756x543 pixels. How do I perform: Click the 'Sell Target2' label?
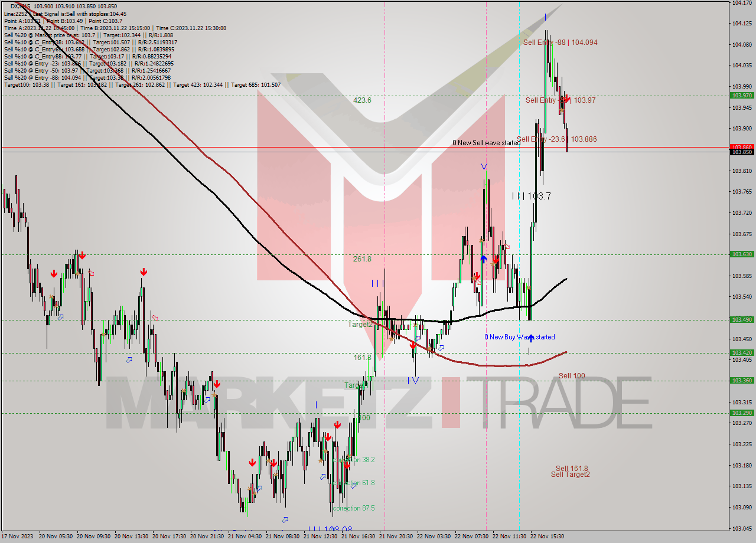coord(570,475)
